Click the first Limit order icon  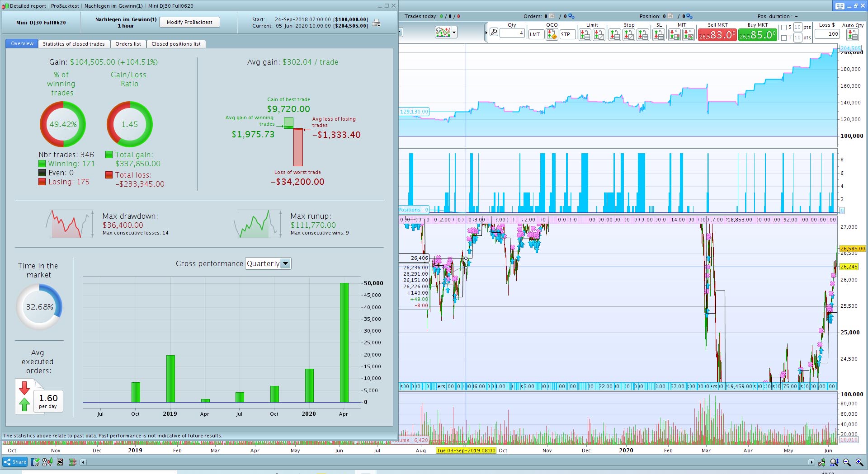point(585,34)
